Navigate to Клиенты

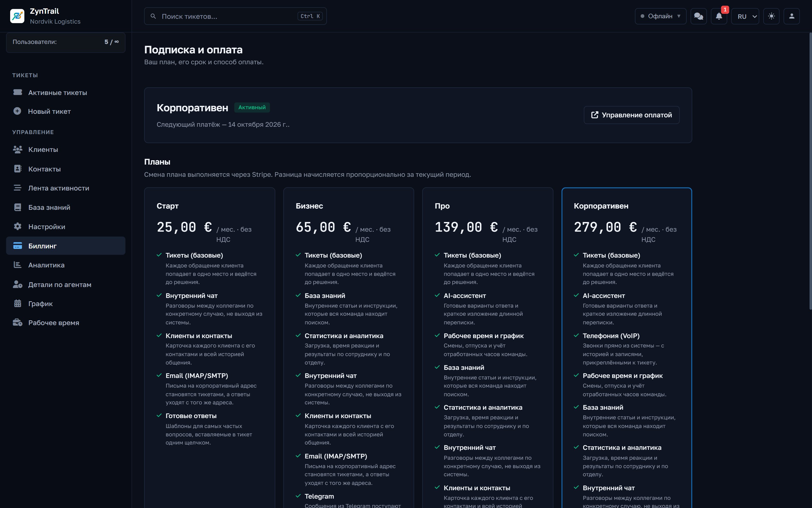coord(66,150)
